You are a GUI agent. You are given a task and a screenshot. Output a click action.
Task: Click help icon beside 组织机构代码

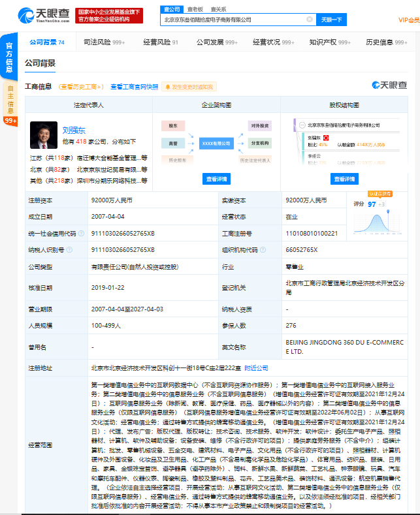[x=263, y=249]
